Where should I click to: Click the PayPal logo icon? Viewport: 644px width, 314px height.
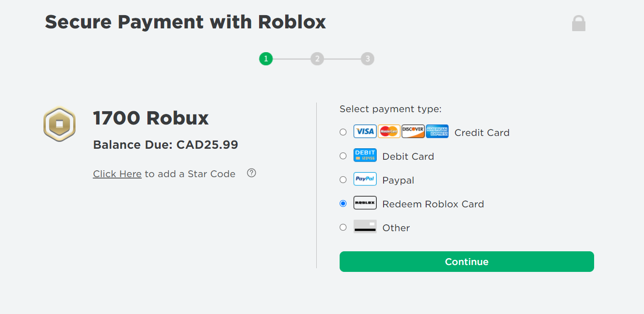tap(365, 179)
